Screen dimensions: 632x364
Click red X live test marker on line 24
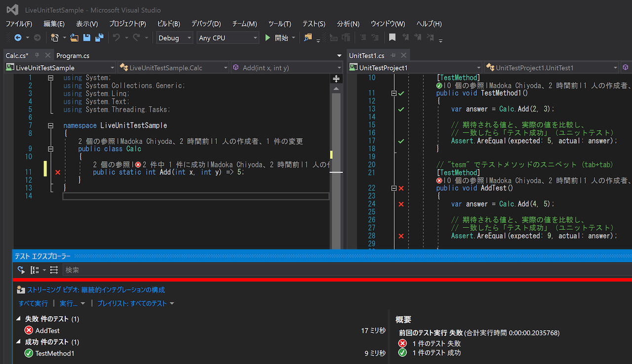[401, 204]
